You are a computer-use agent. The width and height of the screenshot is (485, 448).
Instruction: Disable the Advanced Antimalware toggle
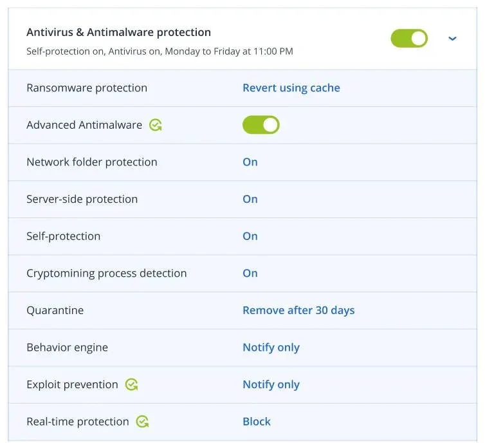click(x=261, y=125)
